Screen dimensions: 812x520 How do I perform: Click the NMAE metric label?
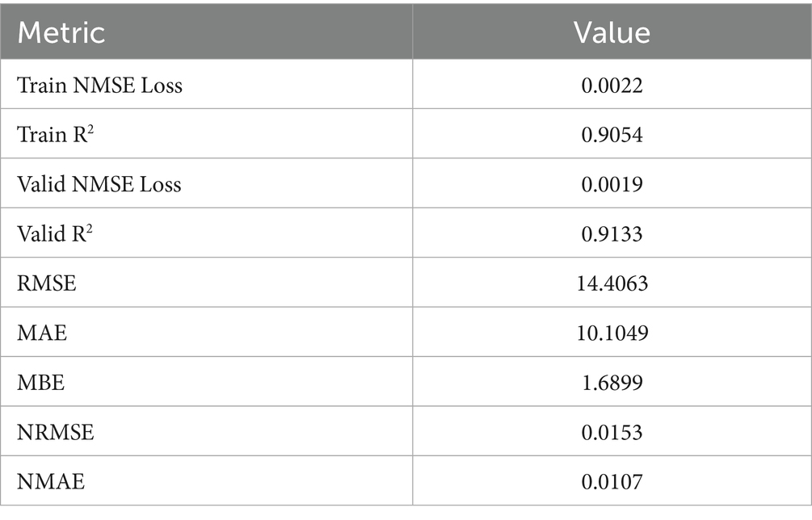[51, 482]
